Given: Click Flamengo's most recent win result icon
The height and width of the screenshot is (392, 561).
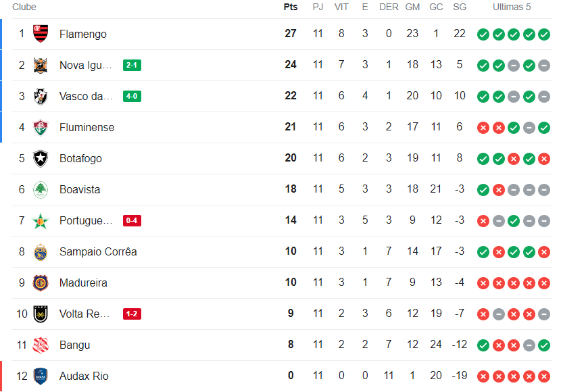Looking at the screenshot, I should pos(544,34).
